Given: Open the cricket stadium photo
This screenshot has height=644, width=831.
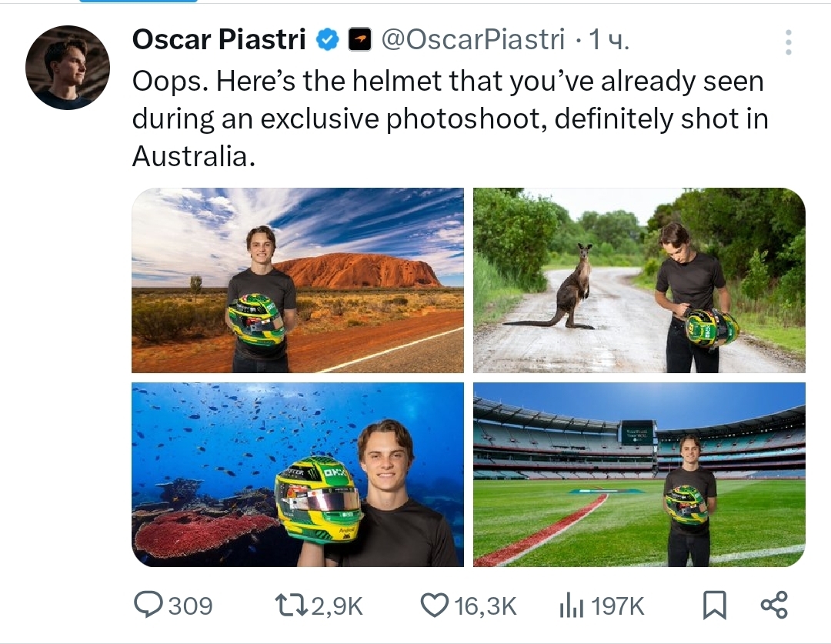Looking at the screenshot, I should [x=639, y=474].
